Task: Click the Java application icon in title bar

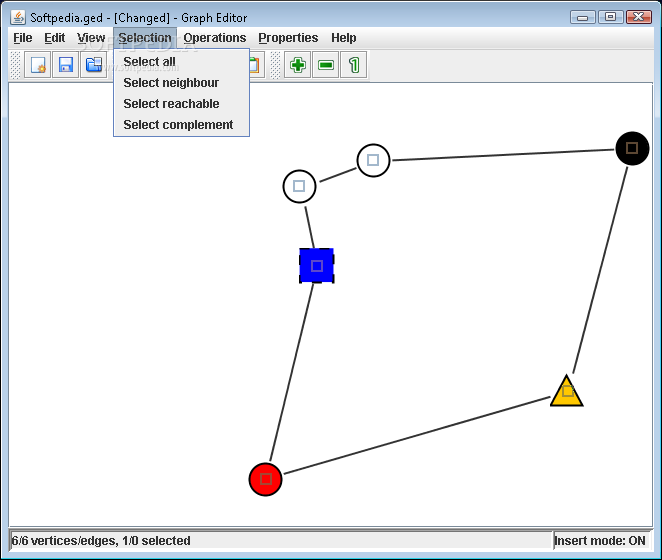Action: coord(18,18)
